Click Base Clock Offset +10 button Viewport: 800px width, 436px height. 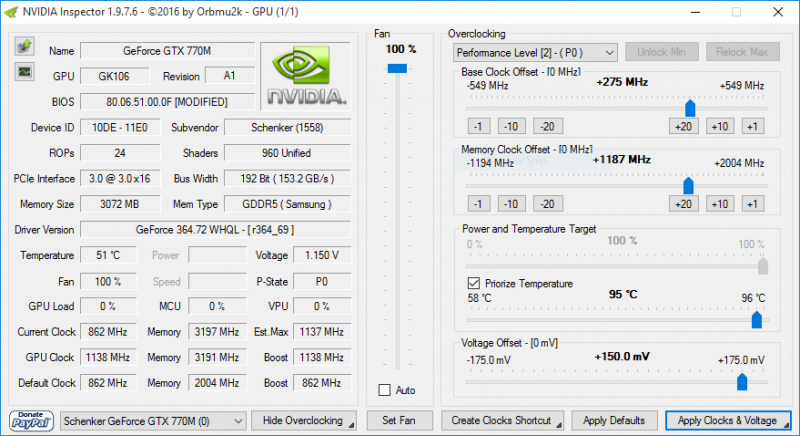720,126
